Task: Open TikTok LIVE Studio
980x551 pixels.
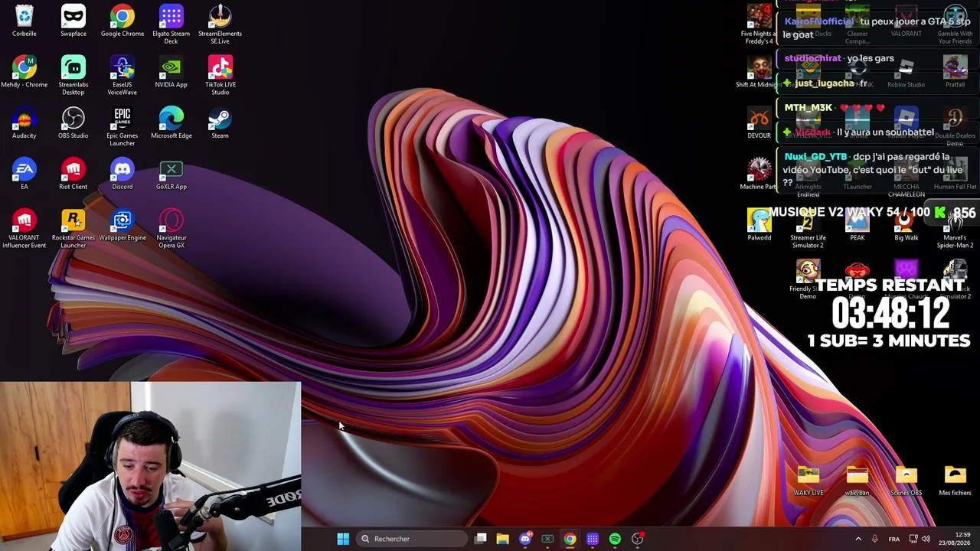Action: point(220,76)
